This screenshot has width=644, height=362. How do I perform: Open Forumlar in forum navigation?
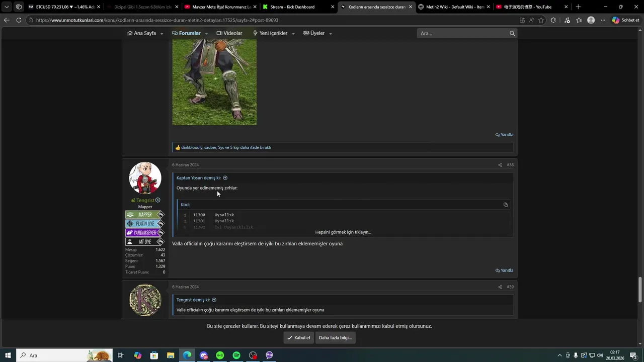click(186, 33)
